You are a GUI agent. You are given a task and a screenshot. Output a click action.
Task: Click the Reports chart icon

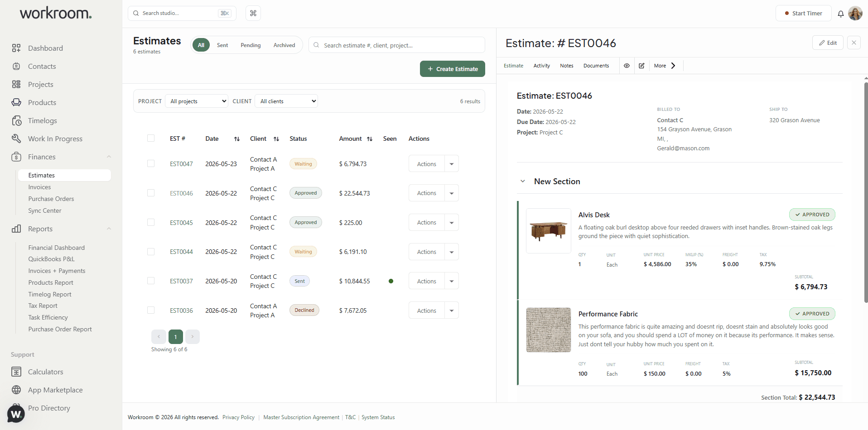pos(16,229)
